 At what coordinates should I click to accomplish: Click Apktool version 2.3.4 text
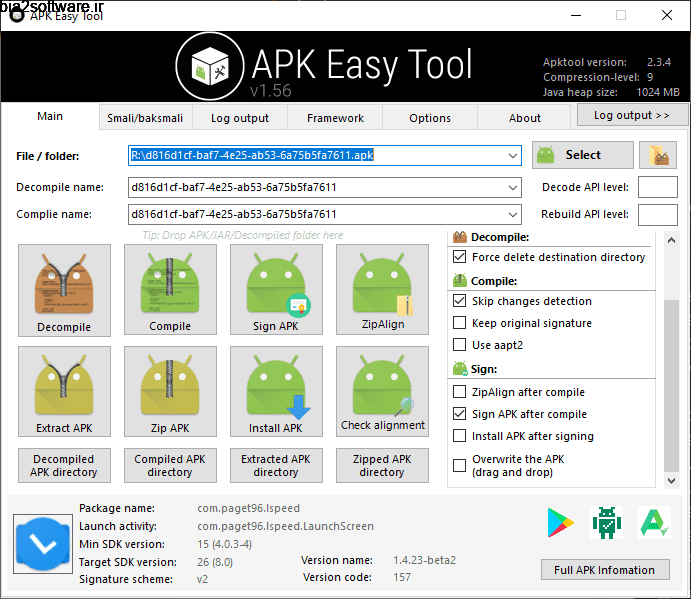pos(607,62)
